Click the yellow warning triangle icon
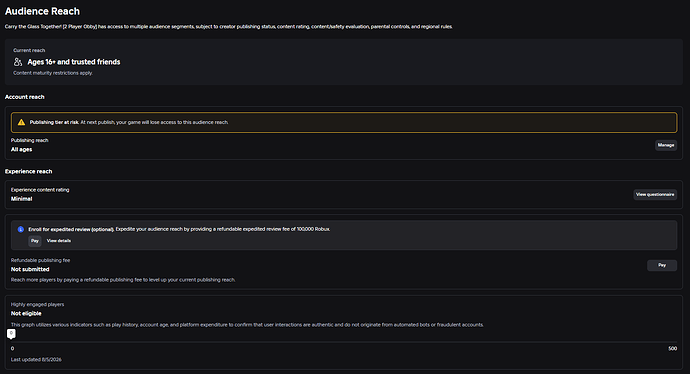Viewport: 690px width, 374px height. click(x=21, y=122)
